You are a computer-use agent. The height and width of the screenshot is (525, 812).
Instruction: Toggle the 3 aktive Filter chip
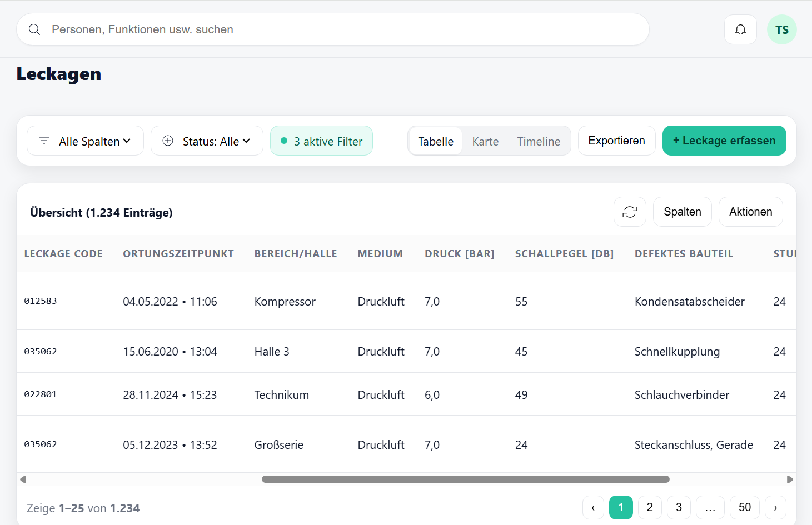tap(321, 141)
